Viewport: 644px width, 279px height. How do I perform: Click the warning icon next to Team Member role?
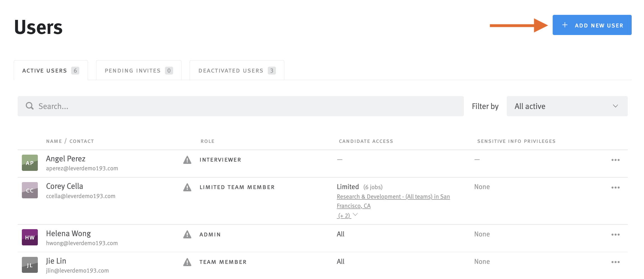[x=187, y=262]
